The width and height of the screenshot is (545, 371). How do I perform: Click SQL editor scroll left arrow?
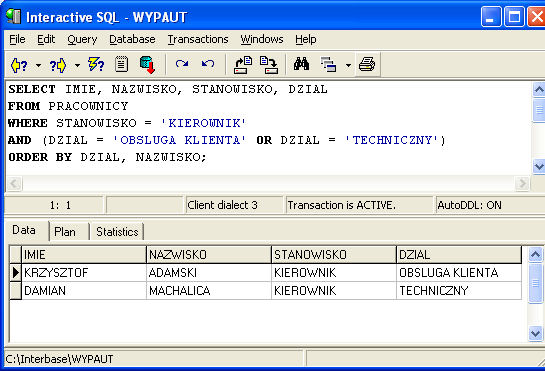tap(14, 183)
